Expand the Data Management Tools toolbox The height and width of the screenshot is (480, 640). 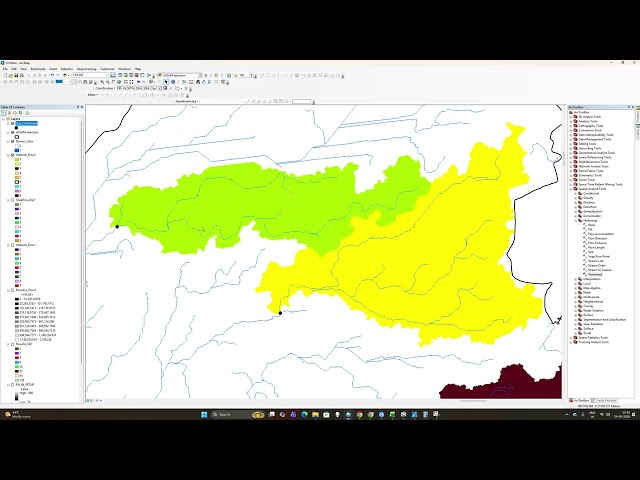(x=571, y=139)
